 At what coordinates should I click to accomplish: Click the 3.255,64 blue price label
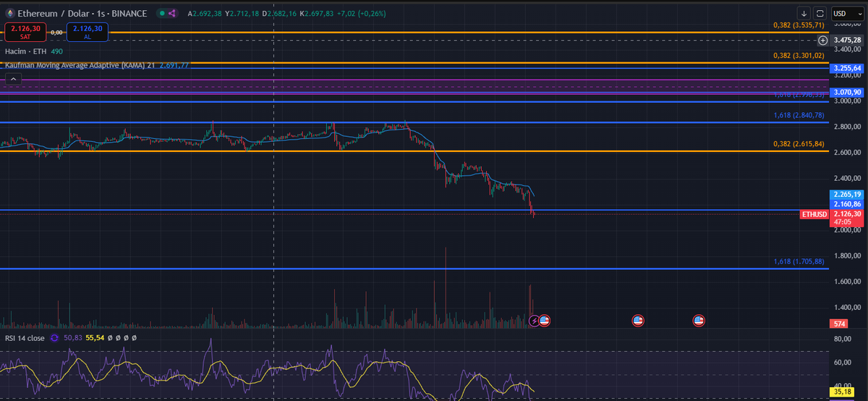[847, 68]
